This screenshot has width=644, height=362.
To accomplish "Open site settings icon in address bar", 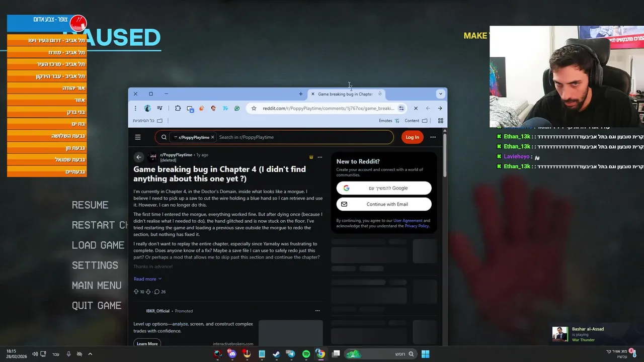I will 401,108.
